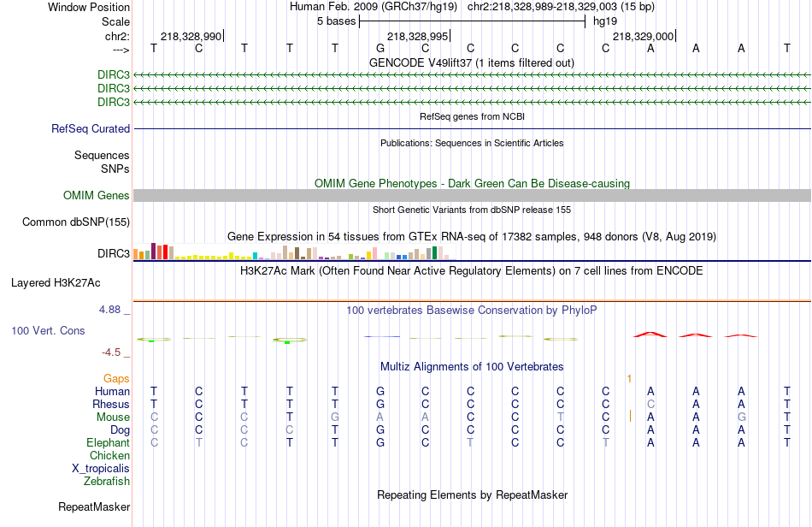Select the Elephant species row label
The height and width of the screenshot is (527, 812).
click(x=109, y=443)
